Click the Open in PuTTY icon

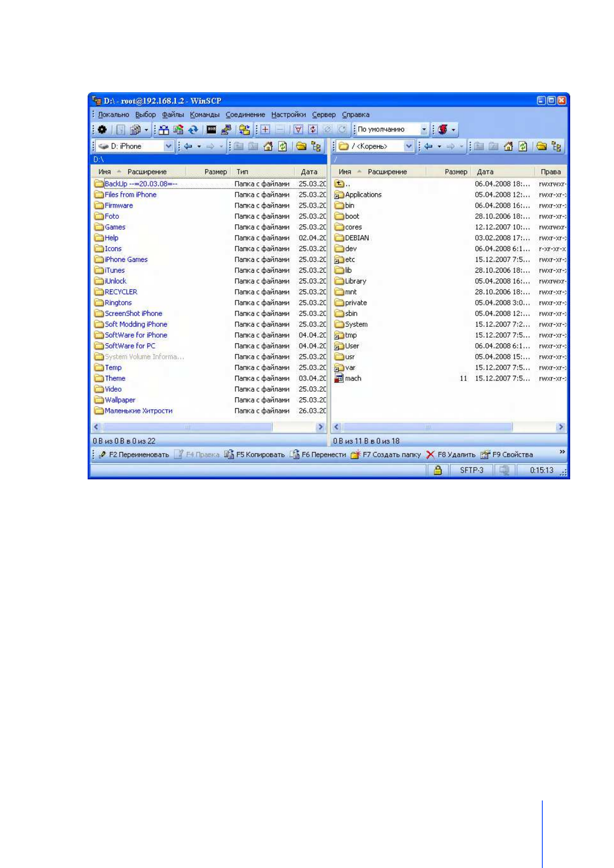click(x=226, y=130)
